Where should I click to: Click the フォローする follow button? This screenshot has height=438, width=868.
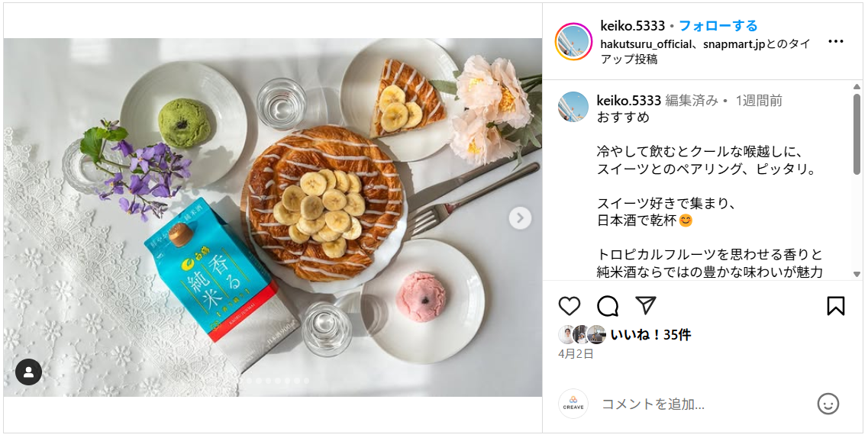(x=718, y=25)
